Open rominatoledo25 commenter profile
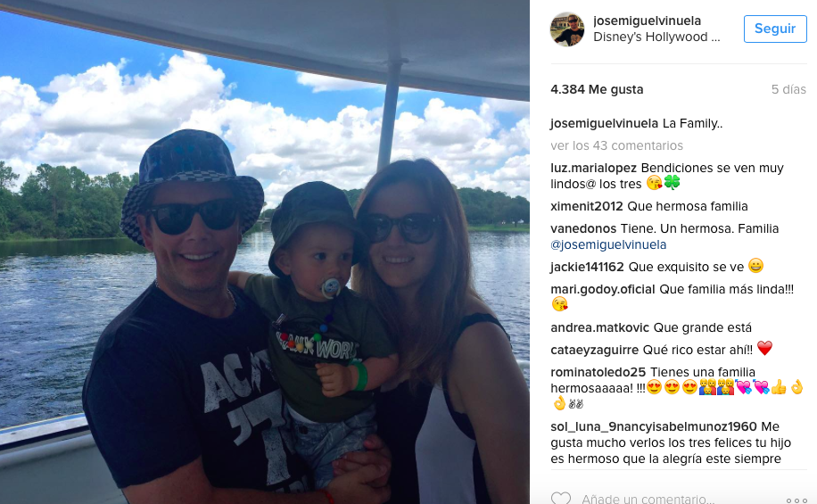817x504 pixels. [598, 372]
